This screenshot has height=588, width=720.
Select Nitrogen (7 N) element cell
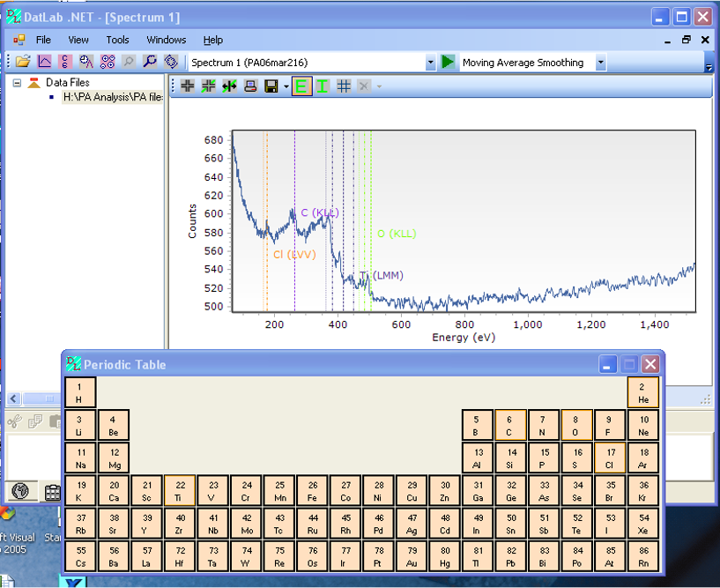[543, 426]
